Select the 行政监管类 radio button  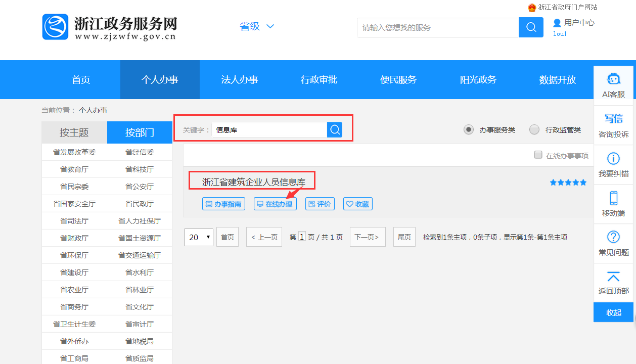pos(534,130)
